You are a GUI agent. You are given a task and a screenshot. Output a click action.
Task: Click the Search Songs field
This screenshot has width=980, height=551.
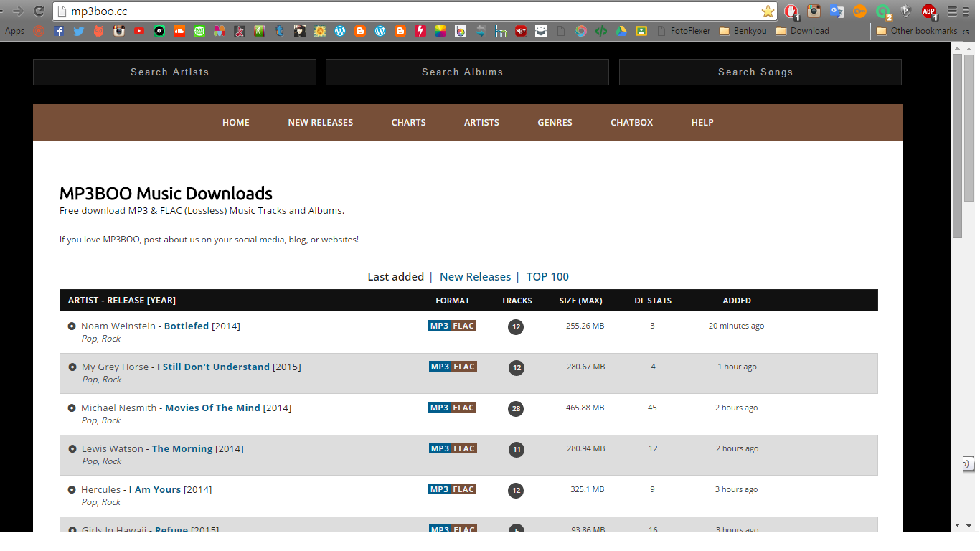[x=760, y=72]
